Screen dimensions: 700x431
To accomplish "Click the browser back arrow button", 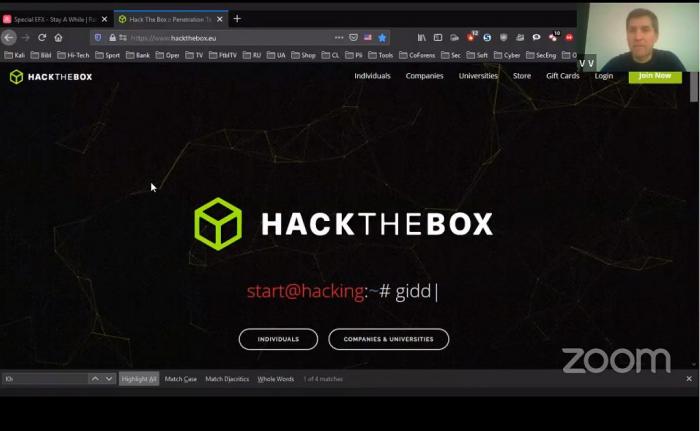I will [x=9, y=37].
